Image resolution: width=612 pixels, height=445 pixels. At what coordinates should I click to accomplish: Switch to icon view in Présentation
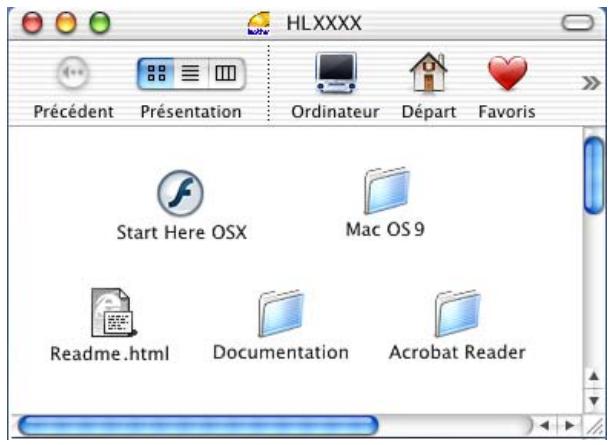(x=157, y=73)
